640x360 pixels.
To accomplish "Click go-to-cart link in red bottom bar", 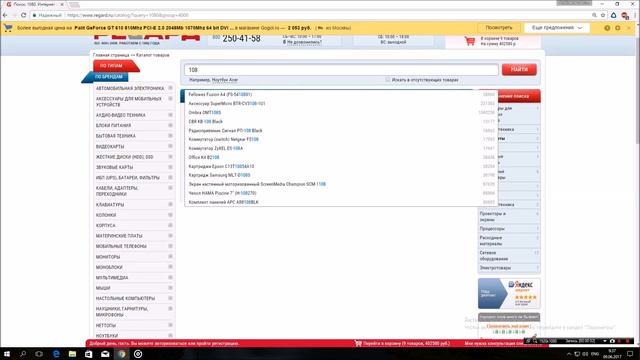I will 406,343.
